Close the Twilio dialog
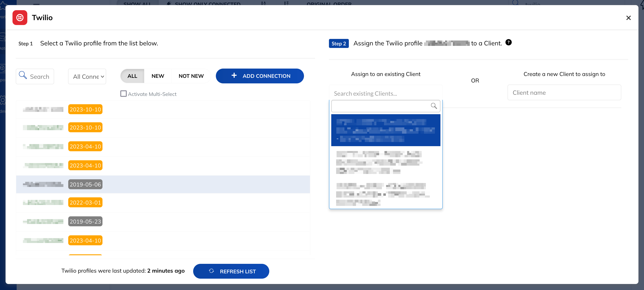The height and width of the screenshot is (290, 644). (x=628, y=18)
